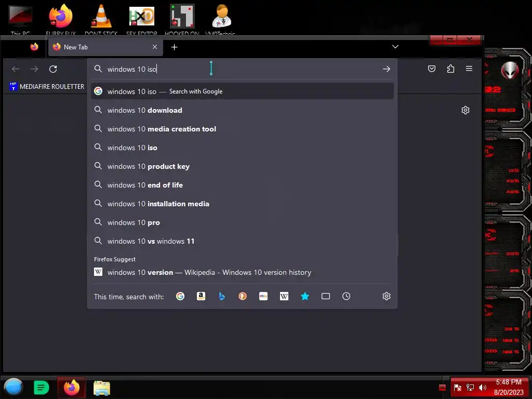Open the Action Center flag tray icon
The width and height of the screenshot is (532, 399).
point(457,387)
